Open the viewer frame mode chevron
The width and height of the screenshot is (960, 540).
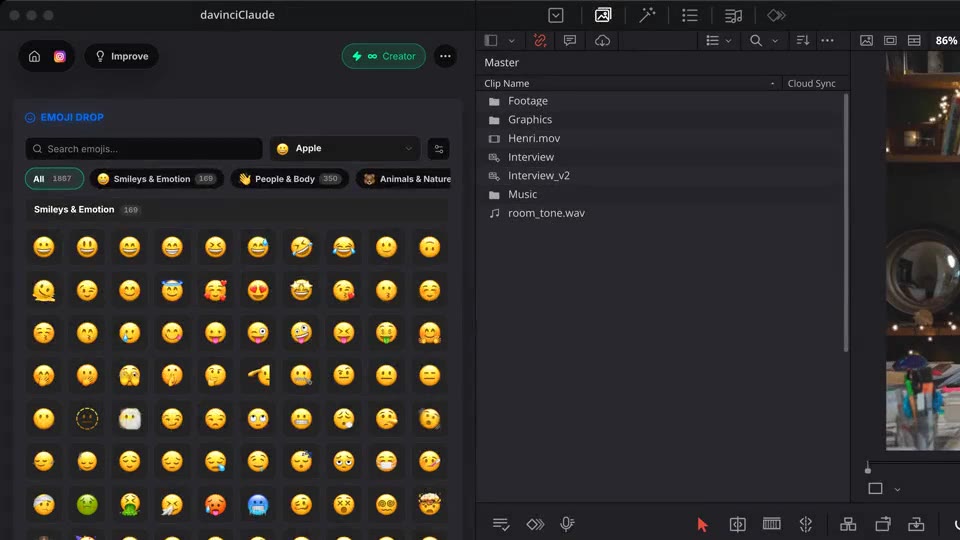897,489
